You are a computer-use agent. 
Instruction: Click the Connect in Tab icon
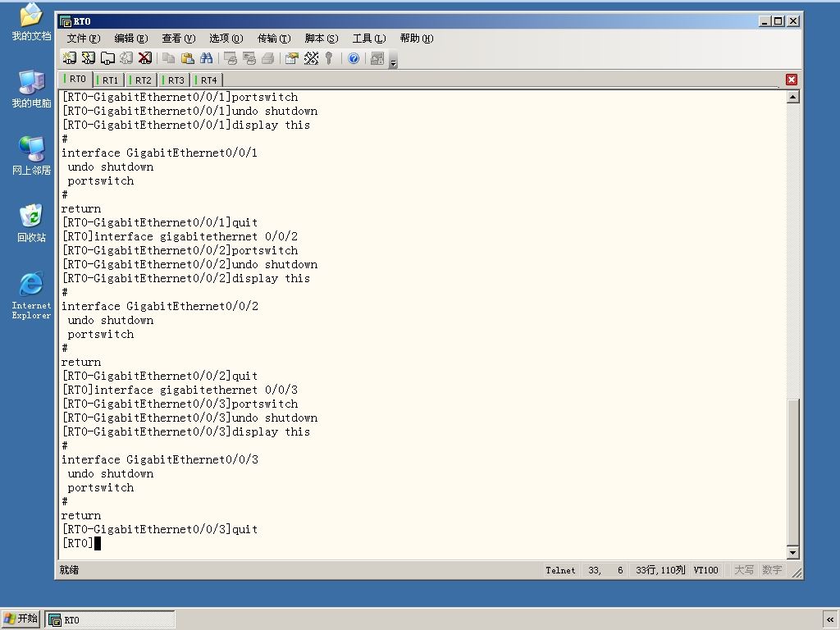click(x=107, y=58)
